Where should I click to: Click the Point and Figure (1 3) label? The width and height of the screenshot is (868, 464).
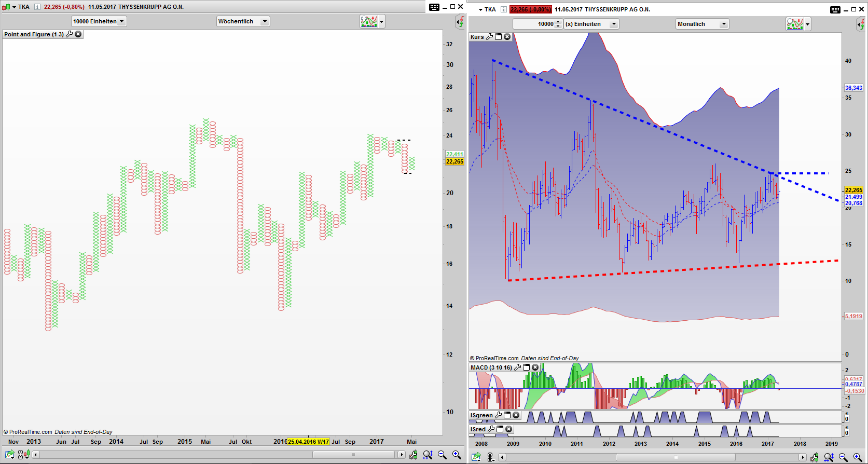pyautogui.click(x=34, y=34)
